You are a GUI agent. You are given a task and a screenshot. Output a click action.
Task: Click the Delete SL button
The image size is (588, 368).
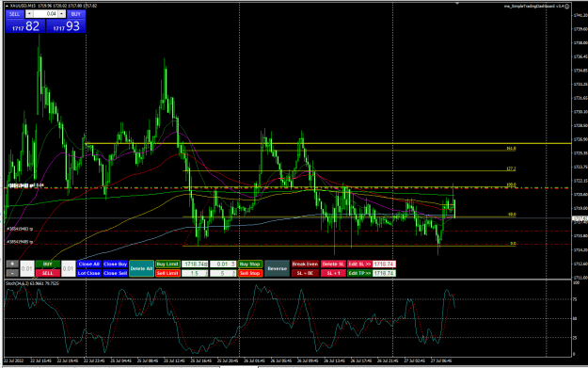(x=333, y=264)
